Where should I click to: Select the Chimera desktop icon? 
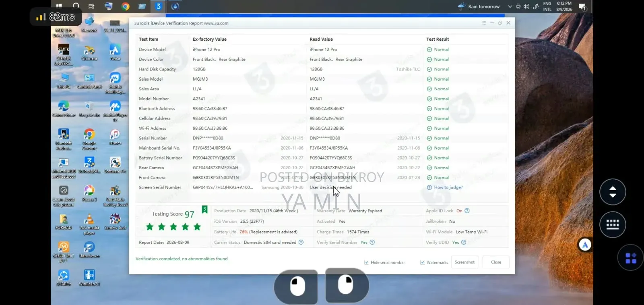point(89,53)
